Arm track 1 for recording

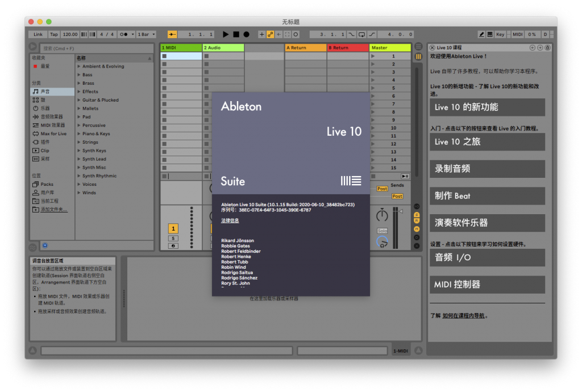pyautogui.click(x=173, y=246)
